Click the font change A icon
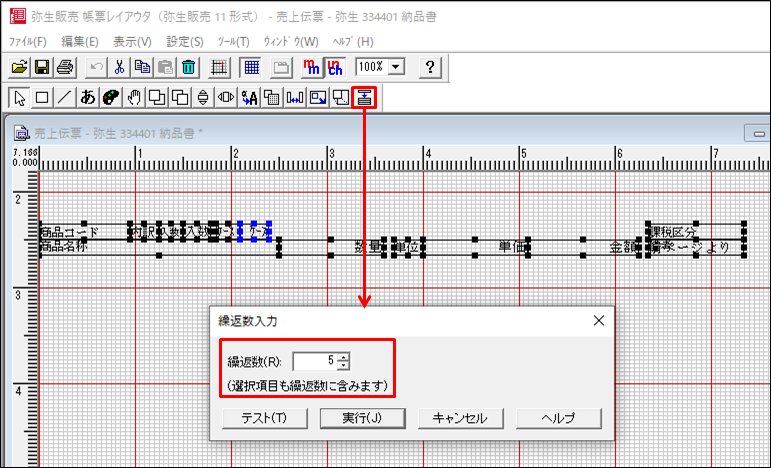Image resolution: width=771 pixels, height=468 pixels. [249, 98]
